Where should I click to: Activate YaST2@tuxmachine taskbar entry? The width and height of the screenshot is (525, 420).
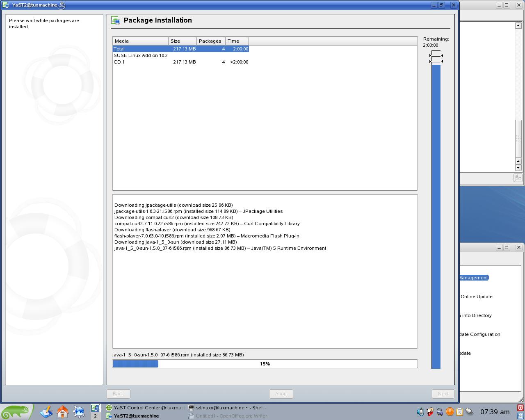(145, 416)
